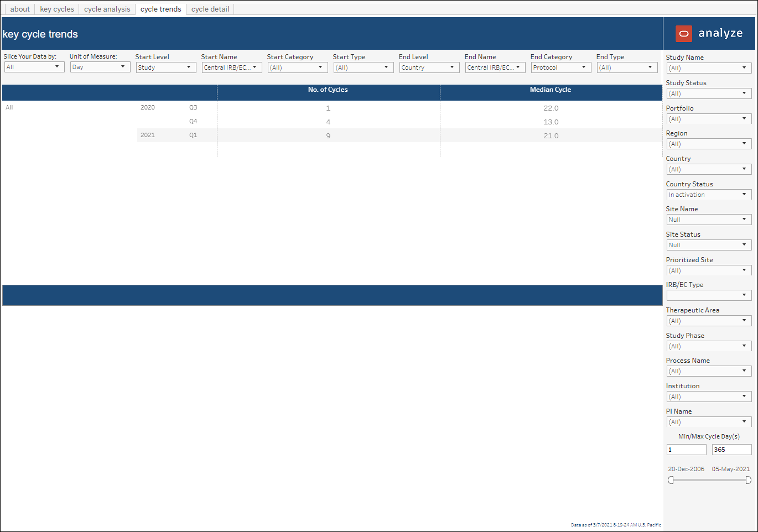Go to the cycle detail tab
The width and height of the screenshot is (758, 532).
tap(210, 9)
